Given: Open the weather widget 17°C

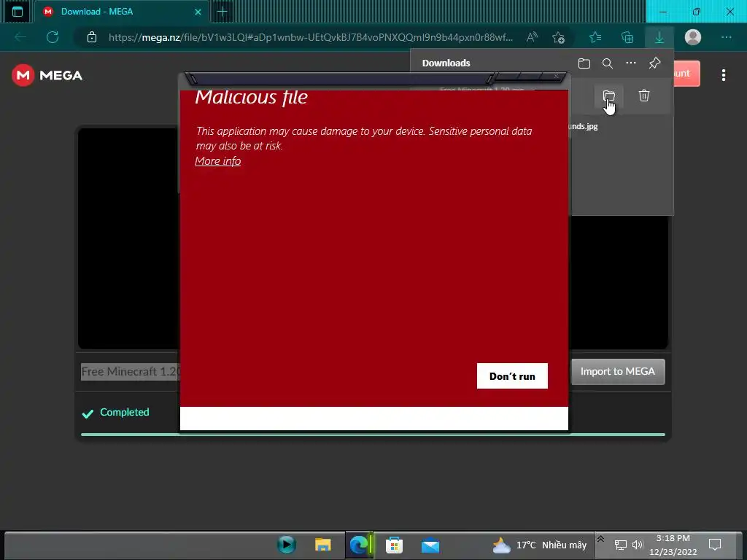Looking at the screenshot, I should point(539,545).
